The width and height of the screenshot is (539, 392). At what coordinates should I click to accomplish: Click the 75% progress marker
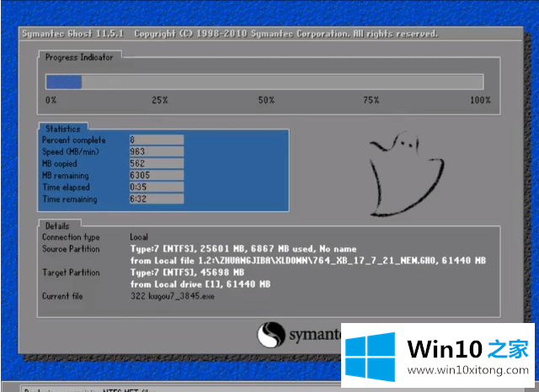point(371,100)
